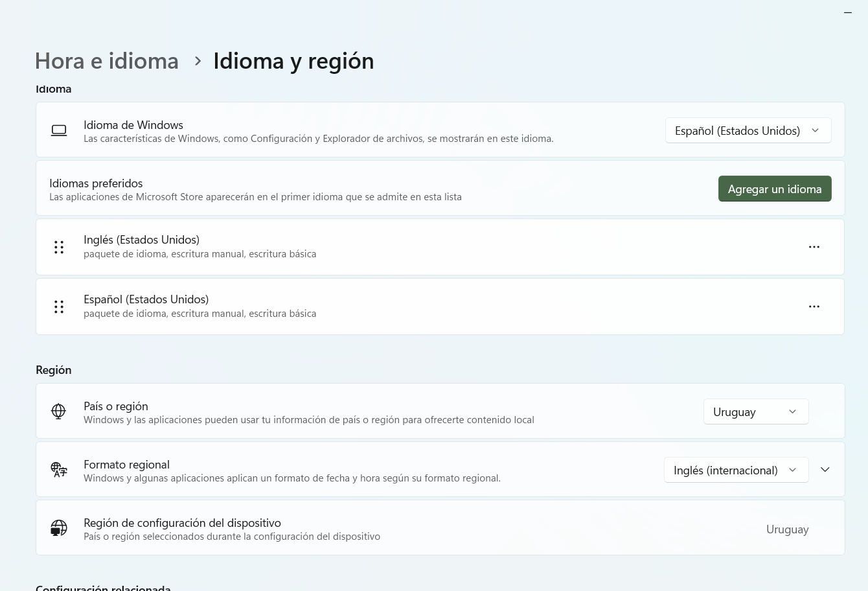This screenshot has height=591, width=868.
Task: Click the Formato regional language-translate icon
Action: [x=59, y=469]
